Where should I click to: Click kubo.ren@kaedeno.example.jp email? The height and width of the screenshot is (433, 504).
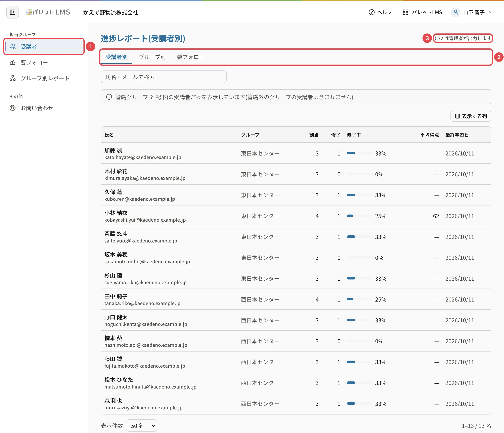coord(140,199)
